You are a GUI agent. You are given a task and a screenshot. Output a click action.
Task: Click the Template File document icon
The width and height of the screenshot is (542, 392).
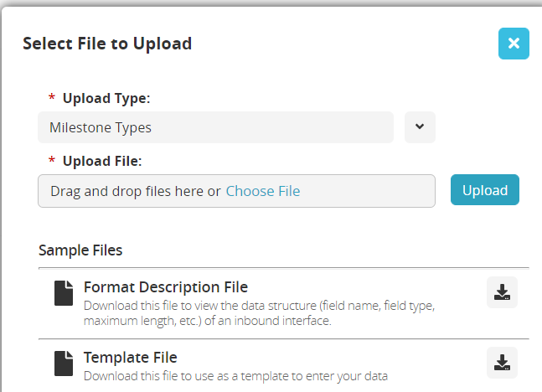(64, 363)
